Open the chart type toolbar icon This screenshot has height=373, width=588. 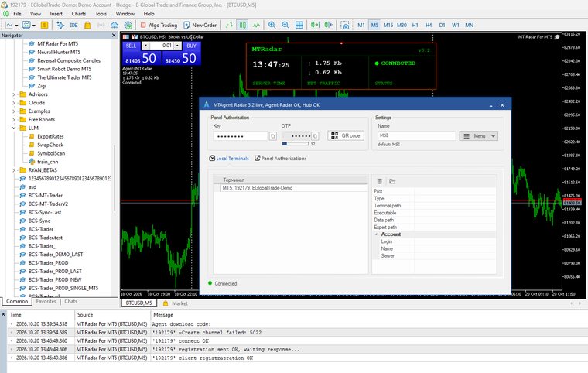[x=9, y=25]
